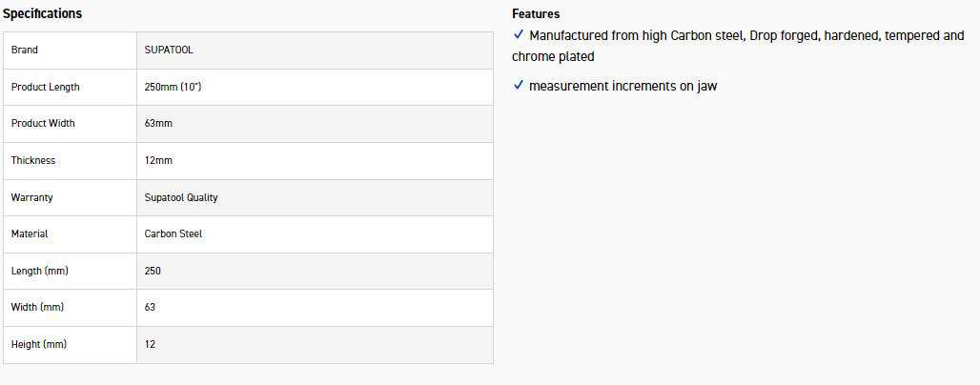Select the Supatool Quality warranty value

point(181,197)
